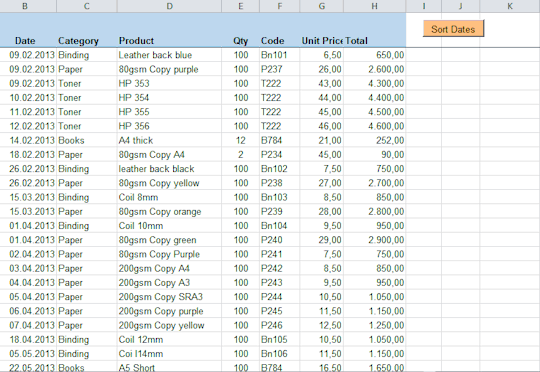Select column E header
540x372 pixels.
pyautogui.click(x=240, y=6)
